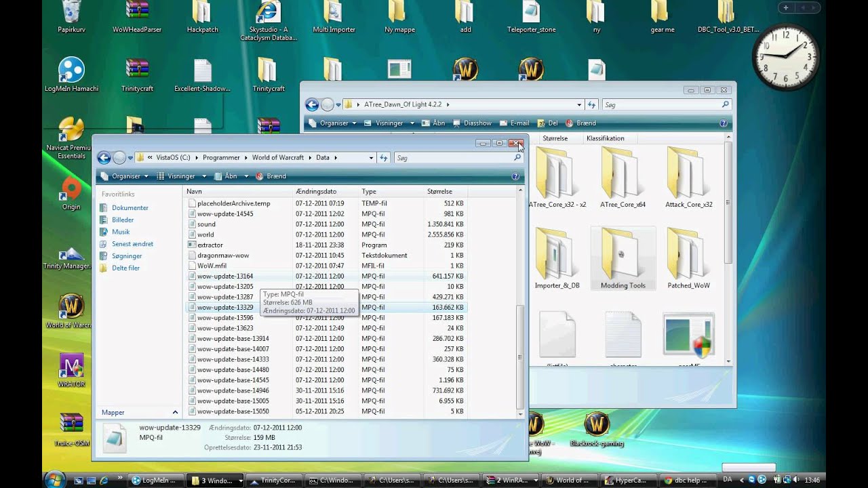Launch the WRATOR desktop shortcut

(x=71, y=371)
